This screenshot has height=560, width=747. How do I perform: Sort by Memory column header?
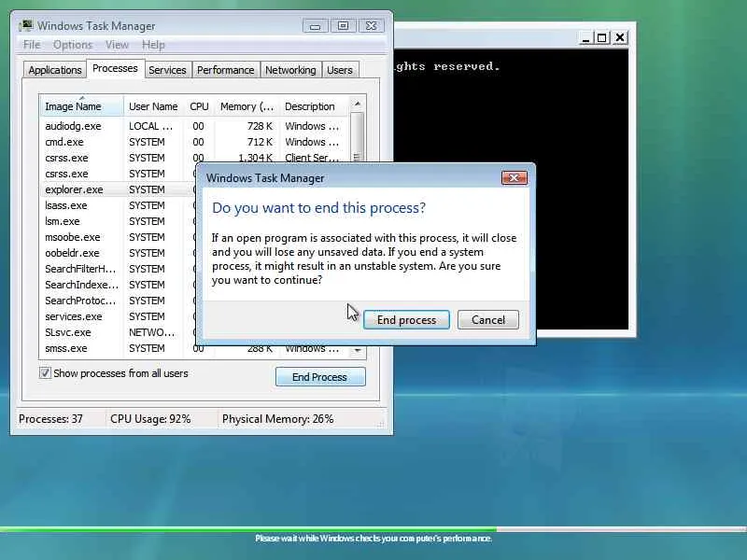tap(247, 106)
